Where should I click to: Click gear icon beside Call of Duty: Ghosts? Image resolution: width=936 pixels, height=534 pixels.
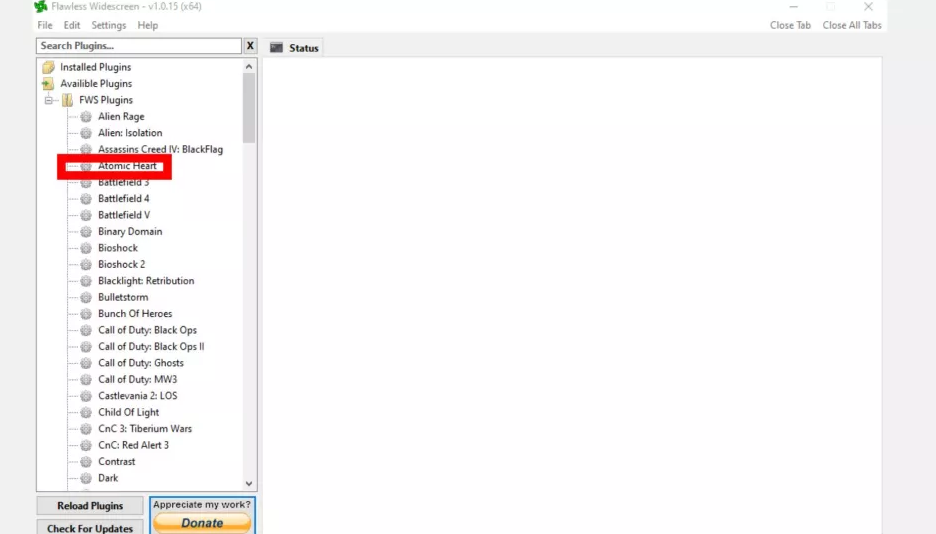(86, 363)
